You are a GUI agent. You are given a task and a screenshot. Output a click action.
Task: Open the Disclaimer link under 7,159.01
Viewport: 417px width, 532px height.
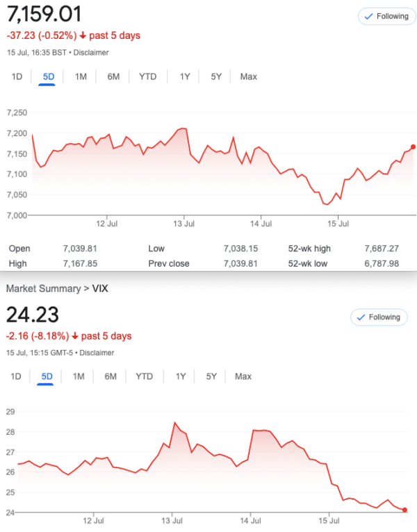tap(91, 53)
